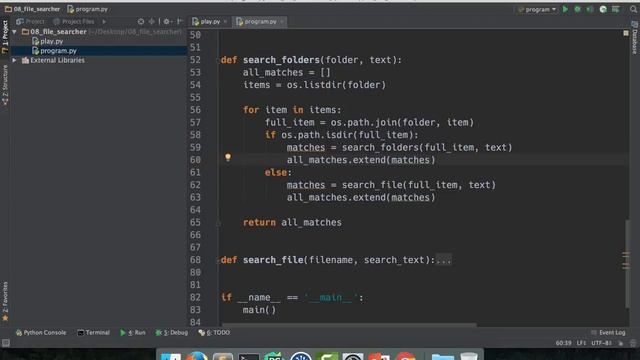Viewport: 640px width, 360px height.
Task: Collapse the search_folders function fold marker
Action: tap(218, 60)
